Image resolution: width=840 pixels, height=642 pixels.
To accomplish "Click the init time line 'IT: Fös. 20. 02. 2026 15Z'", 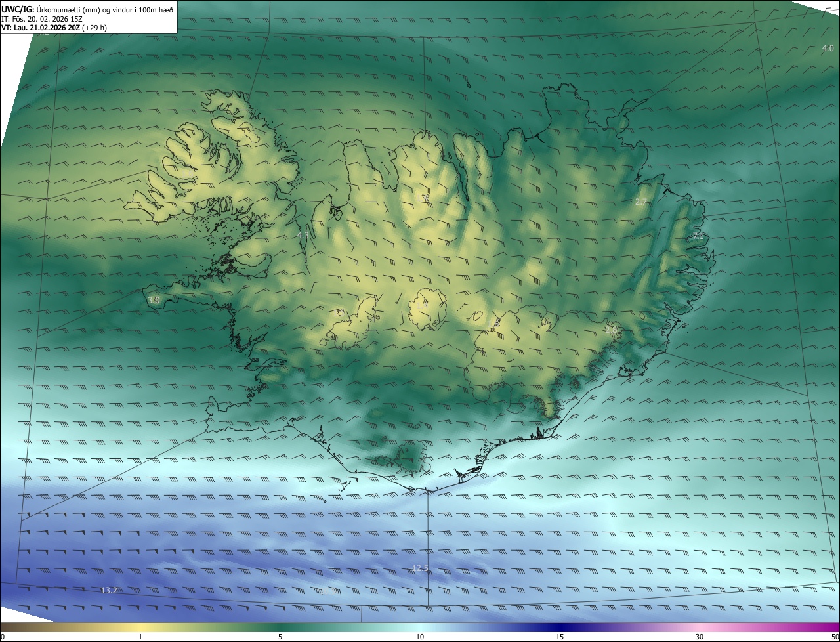I will (x=42, y=18).
